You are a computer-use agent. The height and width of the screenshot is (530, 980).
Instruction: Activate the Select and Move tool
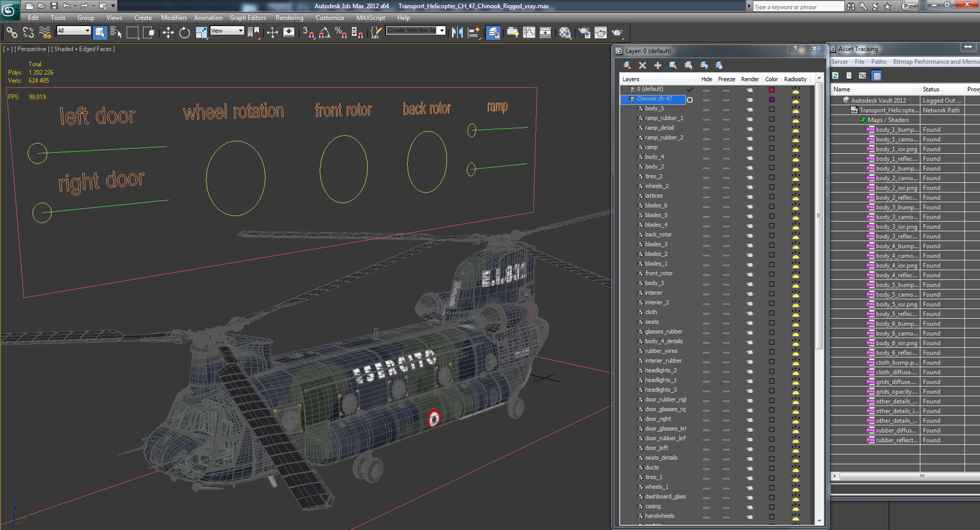click(x=168, y=32)
